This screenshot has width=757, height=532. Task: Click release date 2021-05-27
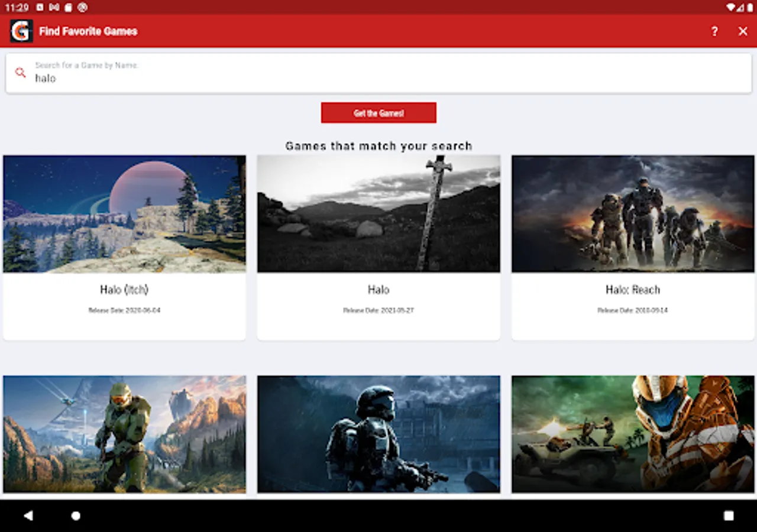pos(378,310)
